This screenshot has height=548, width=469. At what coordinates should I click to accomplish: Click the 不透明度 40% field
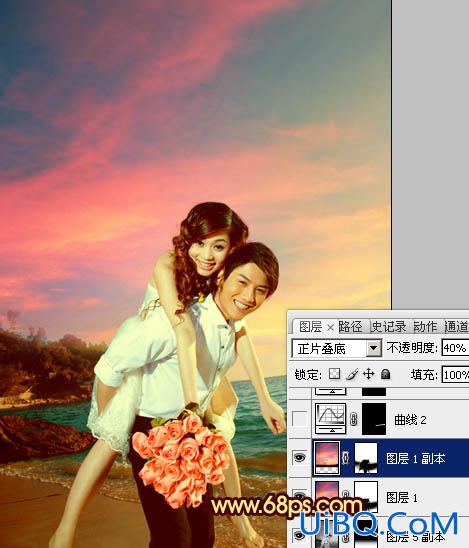455,348
